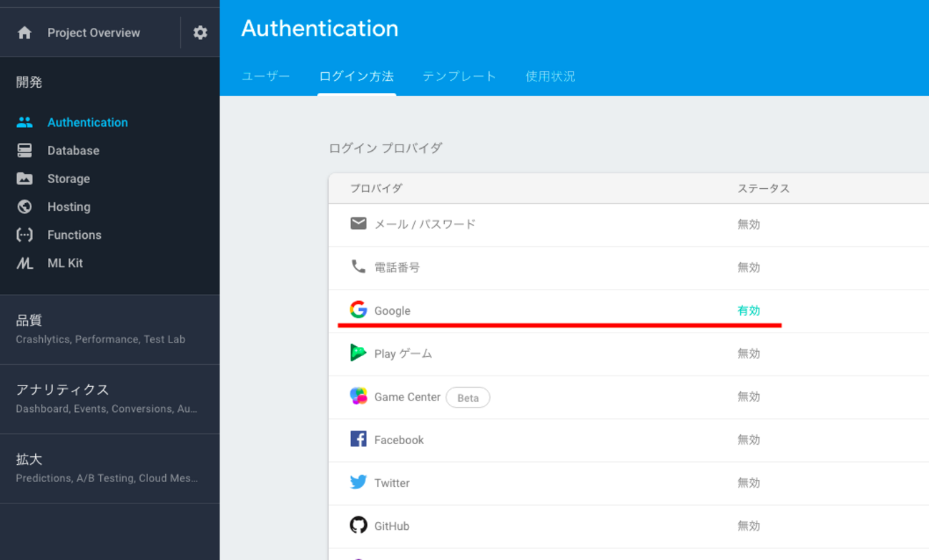929x560 pixels.
Task: Switch to the ユーザー tab
Action: click(266, 77)
